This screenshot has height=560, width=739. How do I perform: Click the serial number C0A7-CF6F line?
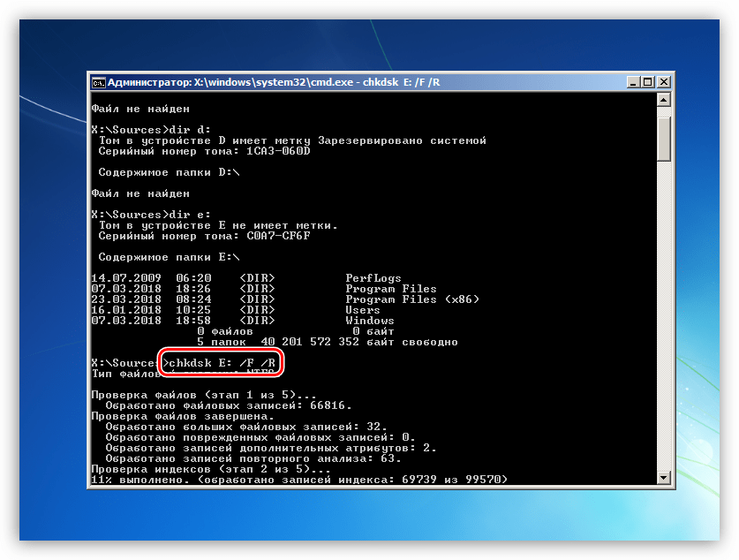coord(204,236)
